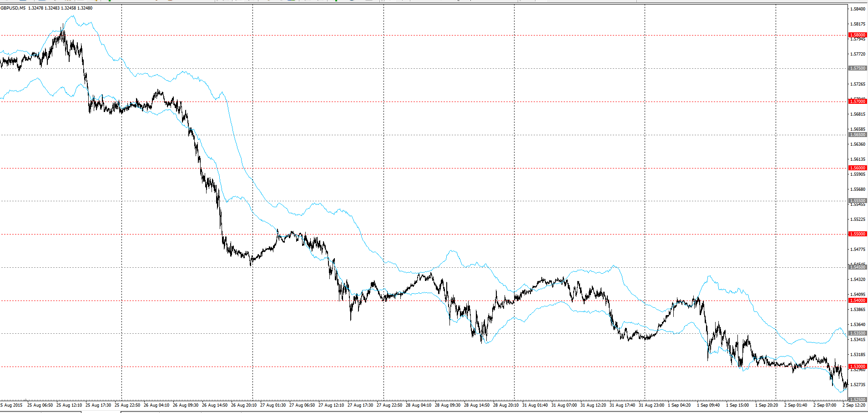Click the 1 Sep 04:20 time axis label
The height and width of the screenshot is (413, 868).
[x=679, y=405]
